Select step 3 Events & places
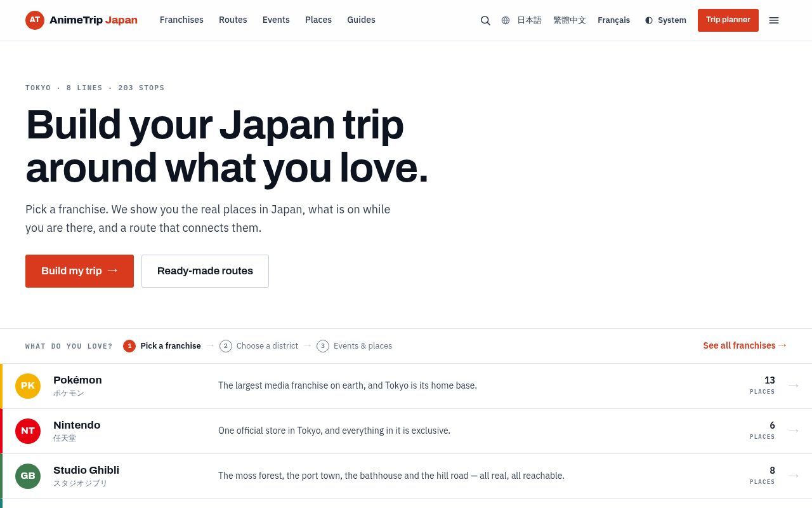812x508 pixels. click(x=354, y=346)
